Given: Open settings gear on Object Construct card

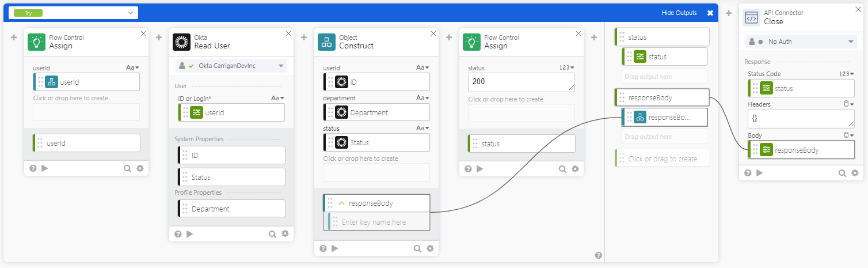Looking at the screenshot, I should coord(430,248).
